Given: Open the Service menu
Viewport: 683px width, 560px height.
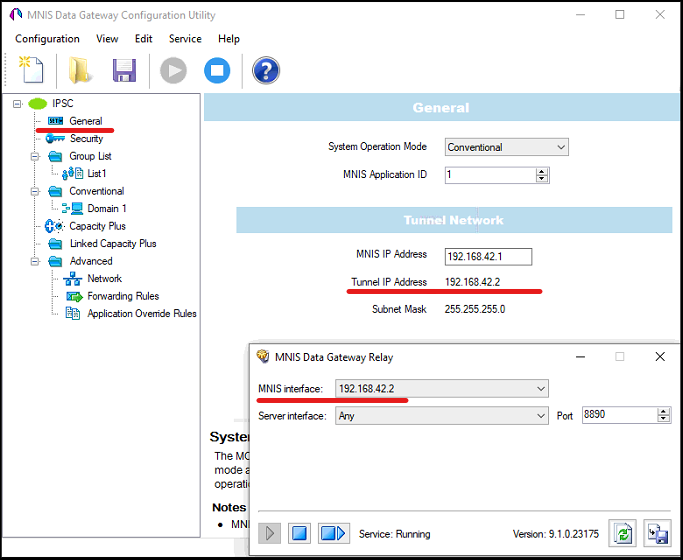Looking at the screenshot, I should coord(185,39).
